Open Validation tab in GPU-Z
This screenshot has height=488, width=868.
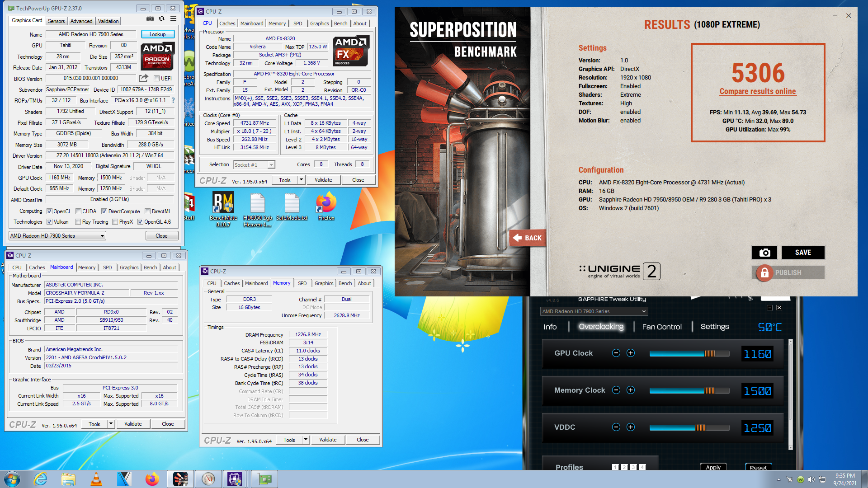pyautogui.click(x=108, y=21)
